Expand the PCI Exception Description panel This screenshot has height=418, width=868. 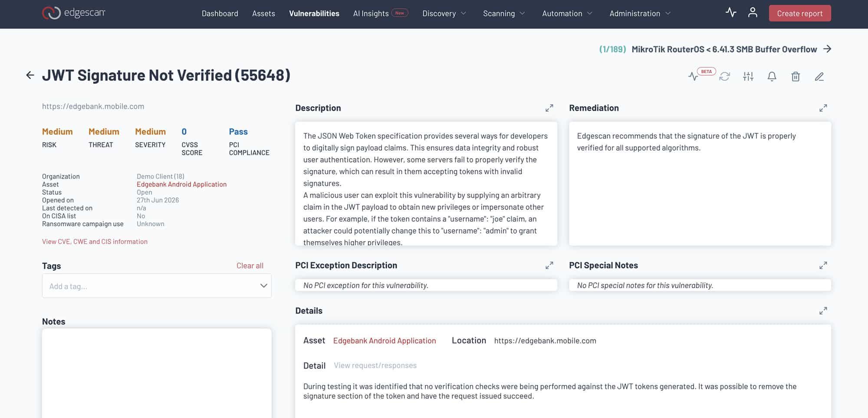549,265
